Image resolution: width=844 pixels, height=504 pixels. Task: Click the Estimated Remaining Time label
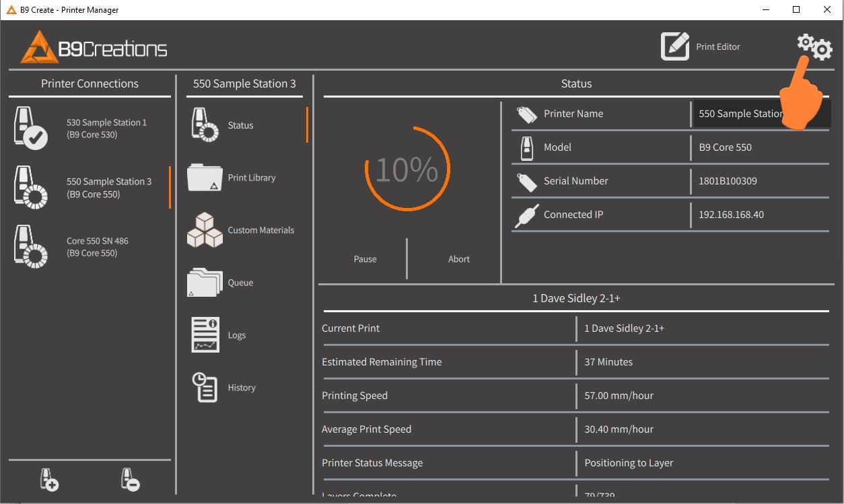pyautogui.click(x=382, y=362)
